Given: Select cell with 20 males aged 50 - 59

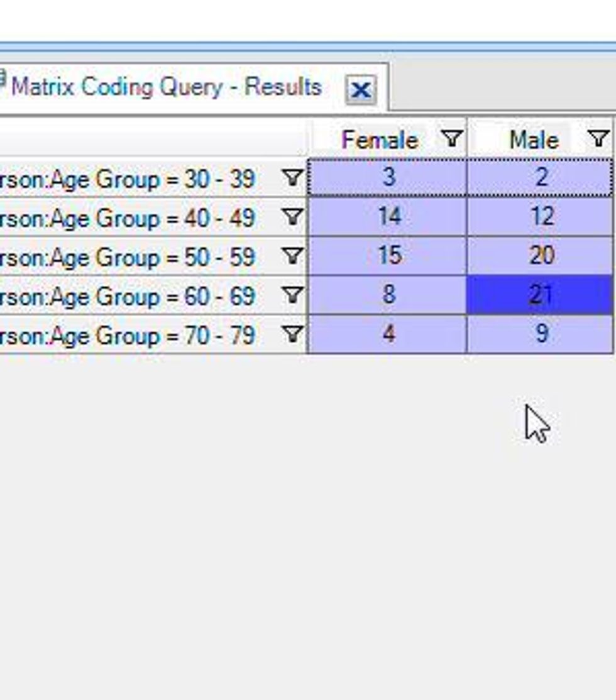Looking at the screenshot, I should pyautogui.click(x=540, y=256).
